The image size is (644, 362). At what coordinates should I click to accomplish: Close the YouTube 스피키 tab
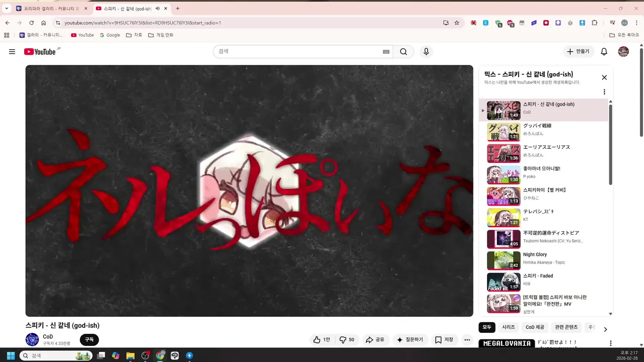coord(166,9)
